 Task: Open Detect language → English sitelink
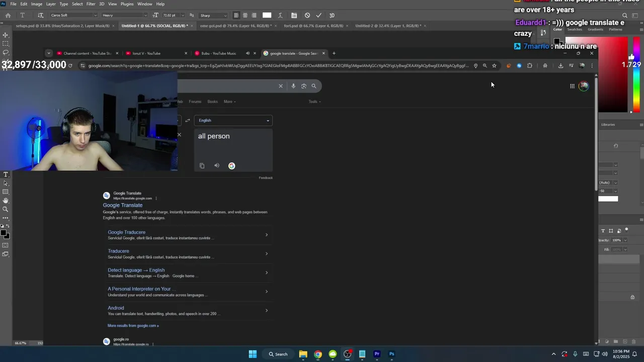point(136,270)
